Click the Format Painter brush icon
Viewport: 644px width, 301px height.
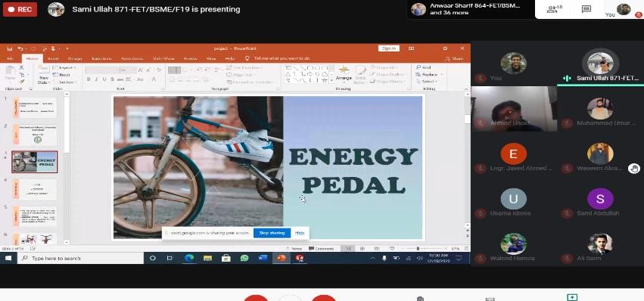click(x=21, y=82)
